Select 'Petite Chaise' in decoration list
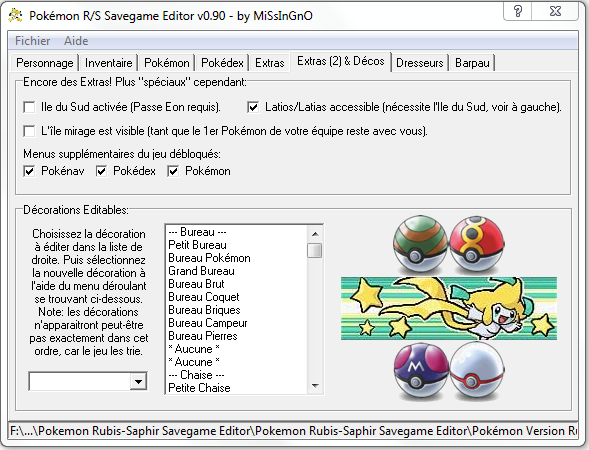 tap(236, 388)
